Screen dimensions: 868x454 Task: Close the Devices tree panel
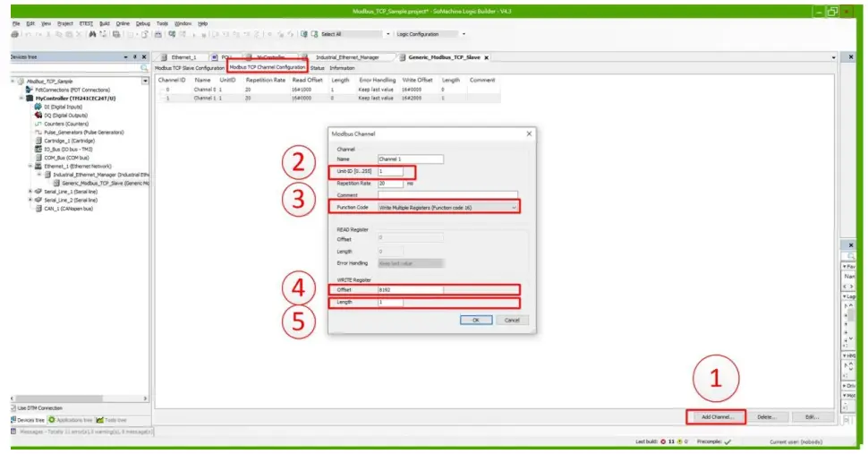[x=144, y=57]
